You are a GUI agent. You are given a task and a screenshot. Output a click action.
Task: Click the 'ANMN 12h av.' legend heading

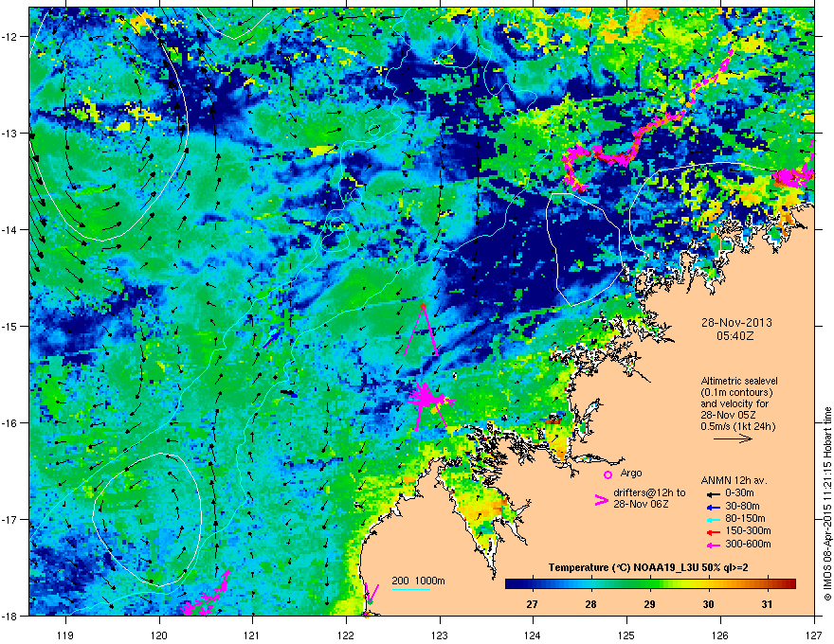[734, 480]
